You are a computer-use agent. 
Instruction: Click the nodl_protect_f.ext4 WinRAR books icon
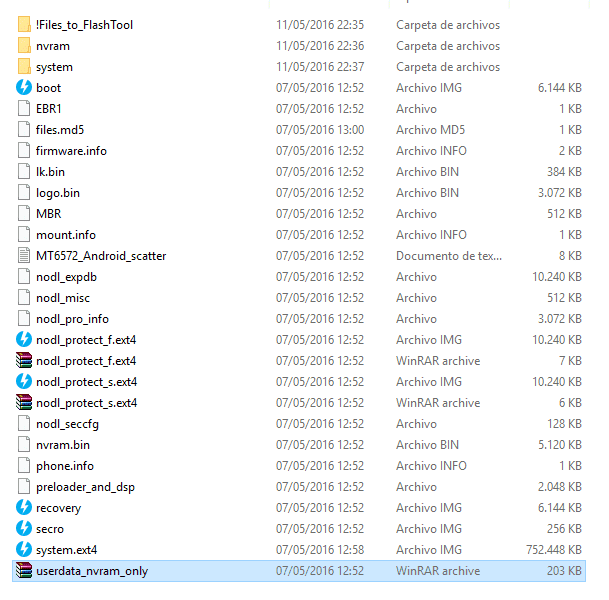[24, 360]
